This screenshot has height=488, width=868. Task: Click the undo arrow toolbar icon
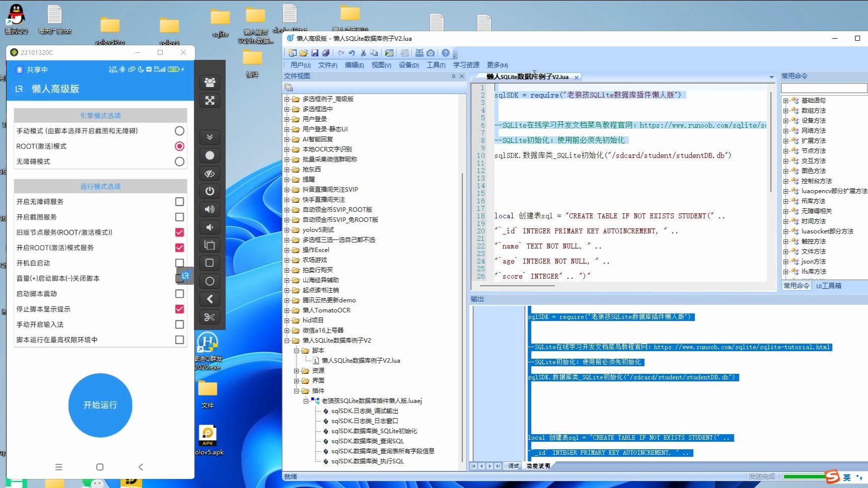pyautogui.click(x=352, y=53)
